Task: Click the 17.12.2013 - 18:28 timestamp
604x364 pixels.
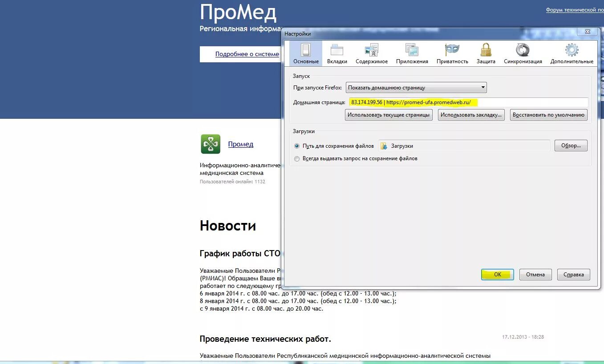Action: pos(523,337)
